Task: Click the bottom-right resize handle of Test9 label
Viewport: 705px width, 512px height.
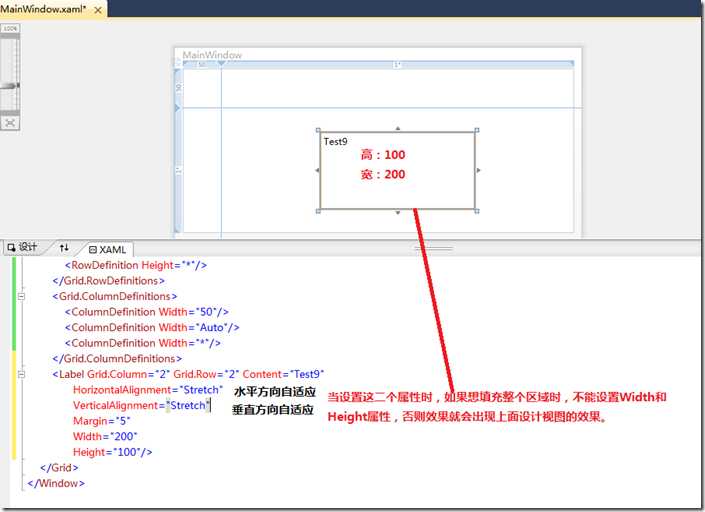Action: (x=477, y=211)
